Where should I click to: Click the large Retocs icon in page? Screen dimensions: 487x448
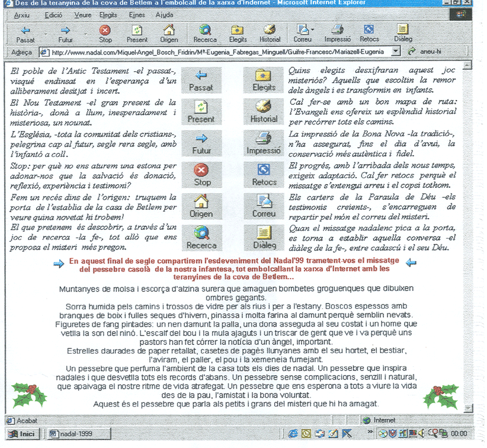264,175
